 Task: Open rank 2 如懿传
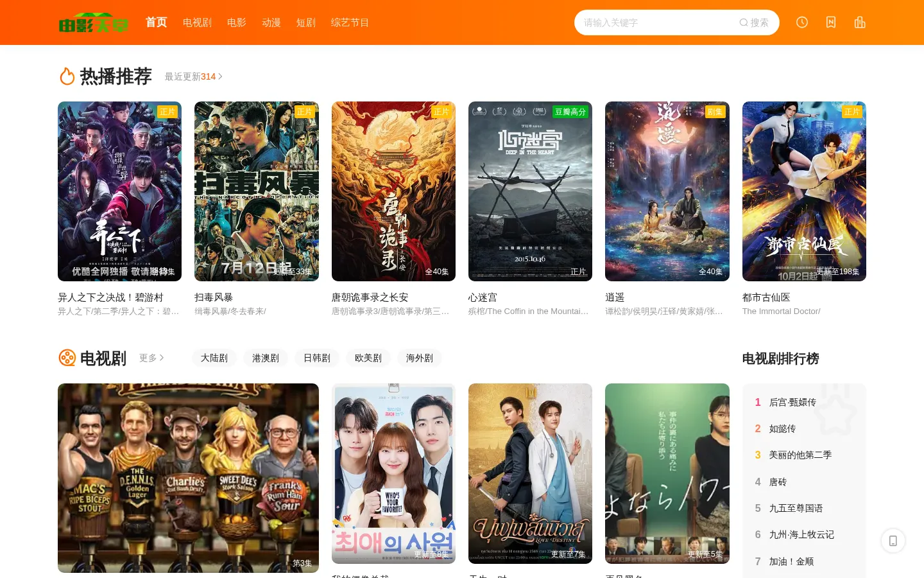tap(782, 428)
